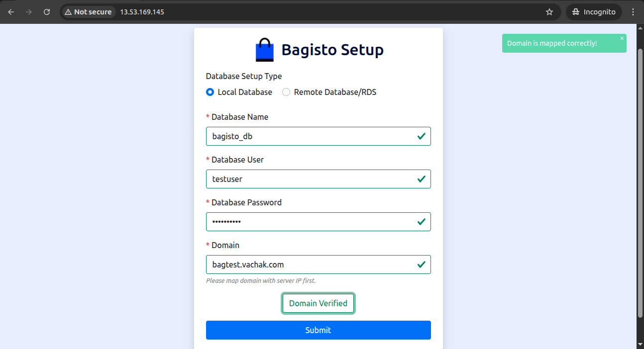This screenshot has width=644, height=349.
Task: Click the Database Password field
Action: point(318,222)
